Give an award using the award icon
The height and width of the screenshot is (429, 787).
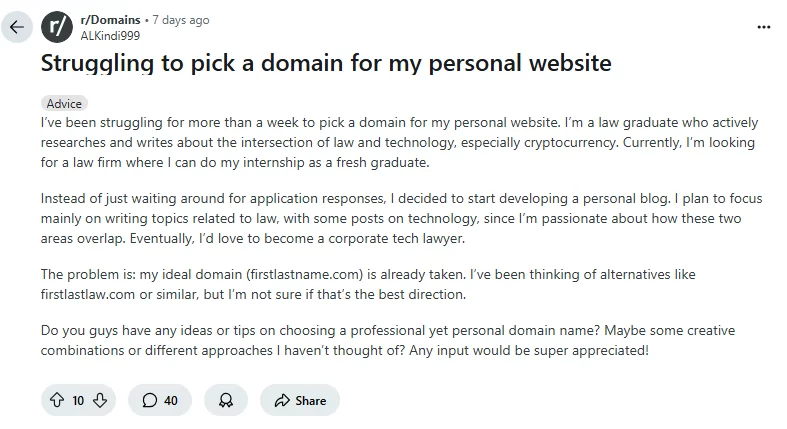[226, 400]
